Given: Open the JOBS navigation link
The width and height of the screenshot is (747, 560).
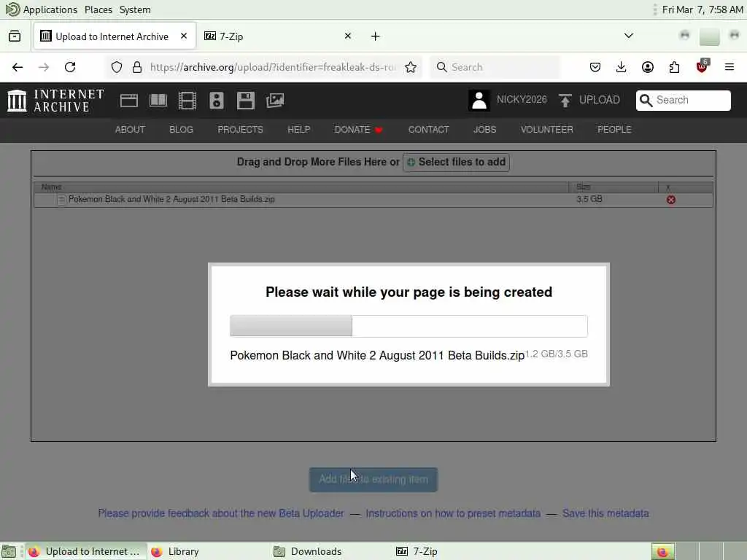Looking at the screenshot, I should [484, 130].
